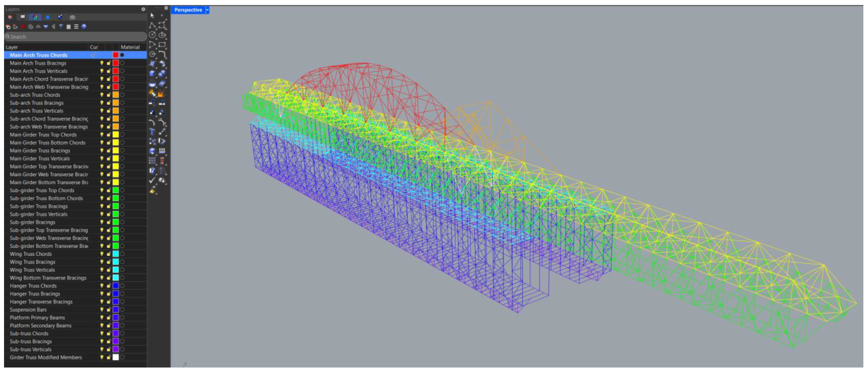Click the Move layer down arrow icon

point(46,27)
